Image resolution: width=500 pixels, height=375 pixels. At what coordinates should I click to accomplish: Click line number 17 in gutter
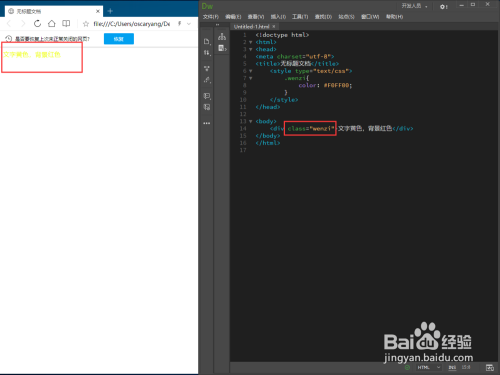(x=243, y=150)
